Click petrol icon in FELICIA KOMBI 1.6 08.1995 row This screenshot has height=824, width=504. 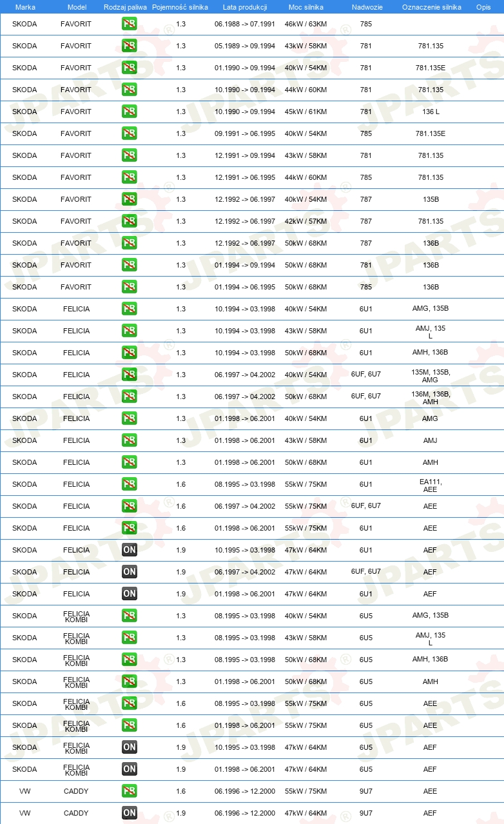tap(129, 703)
